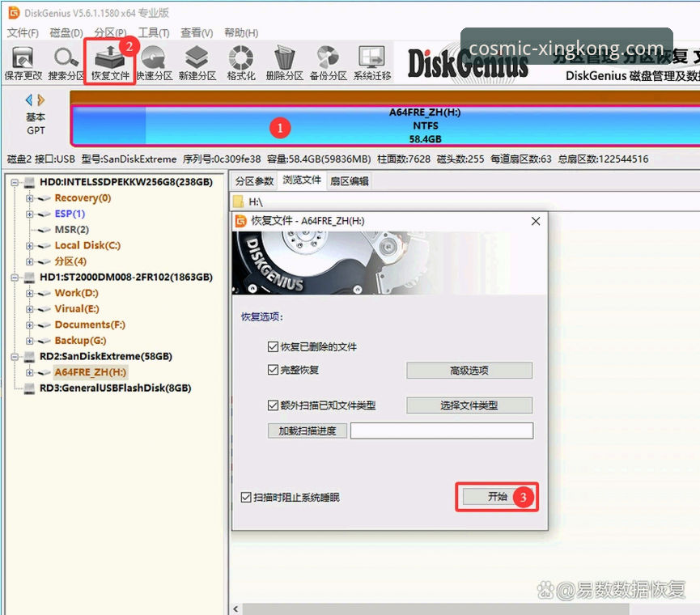700x615 pixels.
Task: Click the DiskGenius icon in recover dialog title
Action: pyautogui.click(x=241, y=221)
